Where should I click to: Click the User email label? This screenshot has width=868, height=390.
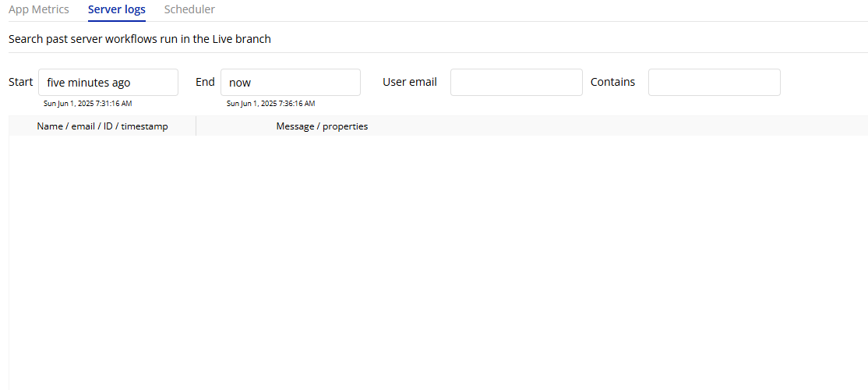click(x=409, y=82)
